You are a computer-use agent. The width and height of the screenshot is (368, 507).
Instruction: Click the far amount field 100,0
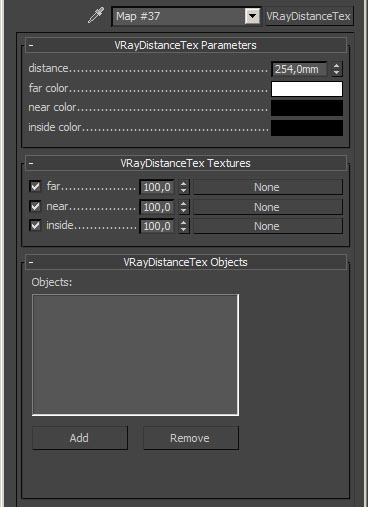pyautogui.click(x=157, y=187)
